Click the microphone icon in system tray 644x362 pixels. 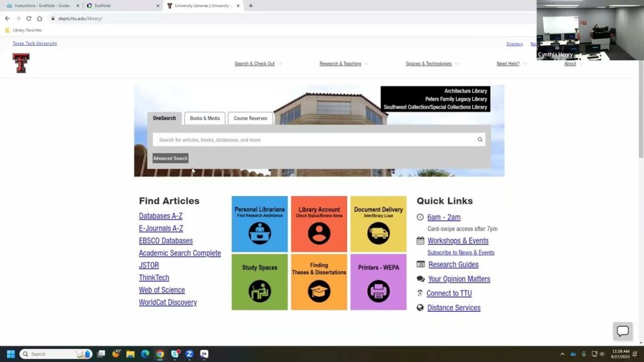pyautogui.click(x=584, y=354)
